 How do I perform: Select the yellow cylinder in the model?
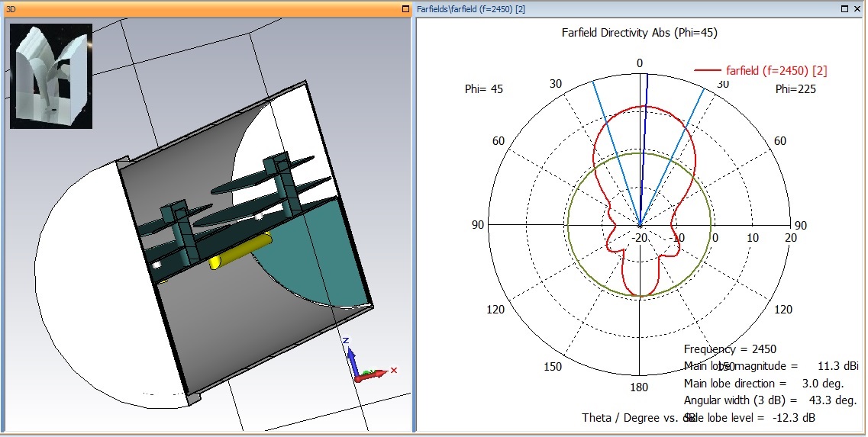point(240,251)
